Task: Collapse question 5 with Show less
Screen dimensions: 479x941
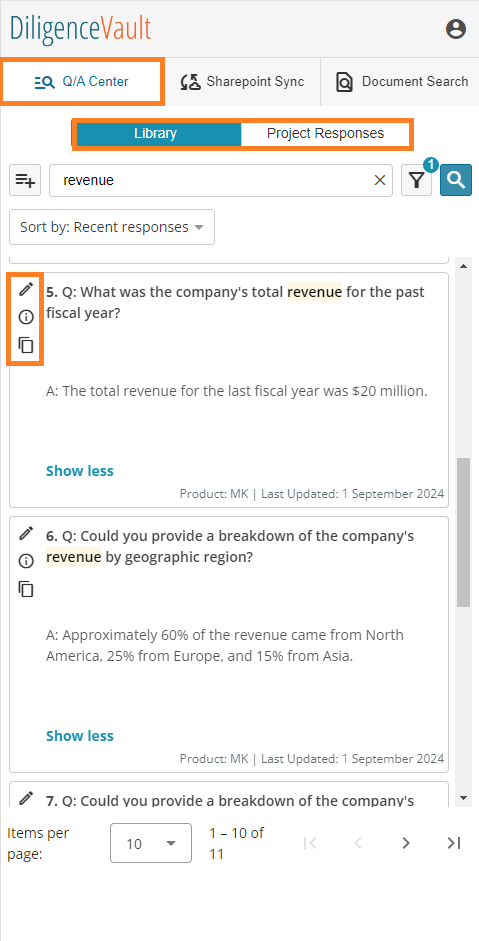Action: click(80, 471)
